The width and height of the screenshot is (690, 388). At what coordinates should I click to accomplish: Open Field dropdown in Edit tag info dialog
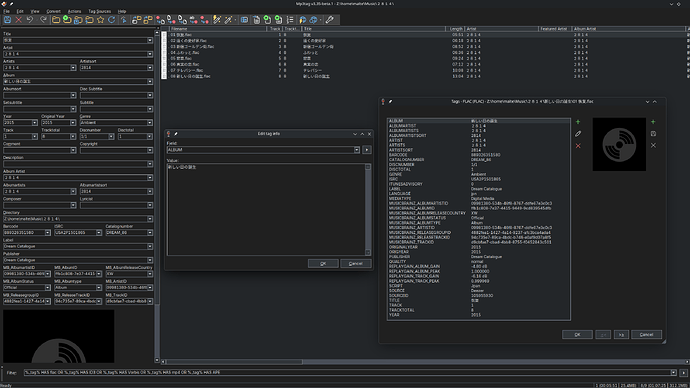tap(357, 150)
